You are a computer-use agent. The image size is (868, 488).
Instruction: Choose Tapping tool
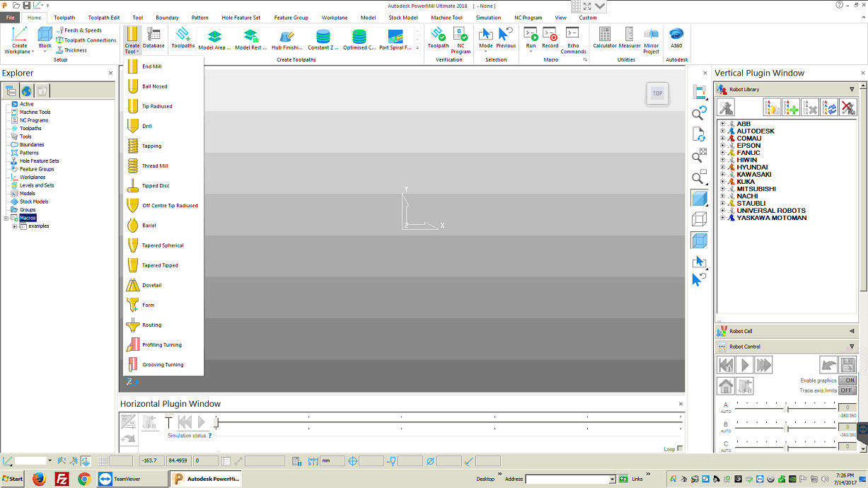[x=163, y=146]
